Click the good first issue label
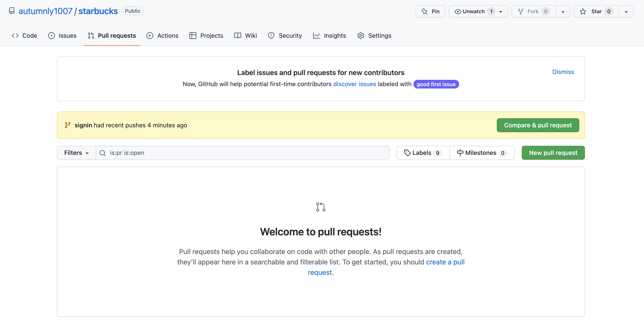Image resolution: width=644 pixels, height=328 pixels. coord(436,84)
